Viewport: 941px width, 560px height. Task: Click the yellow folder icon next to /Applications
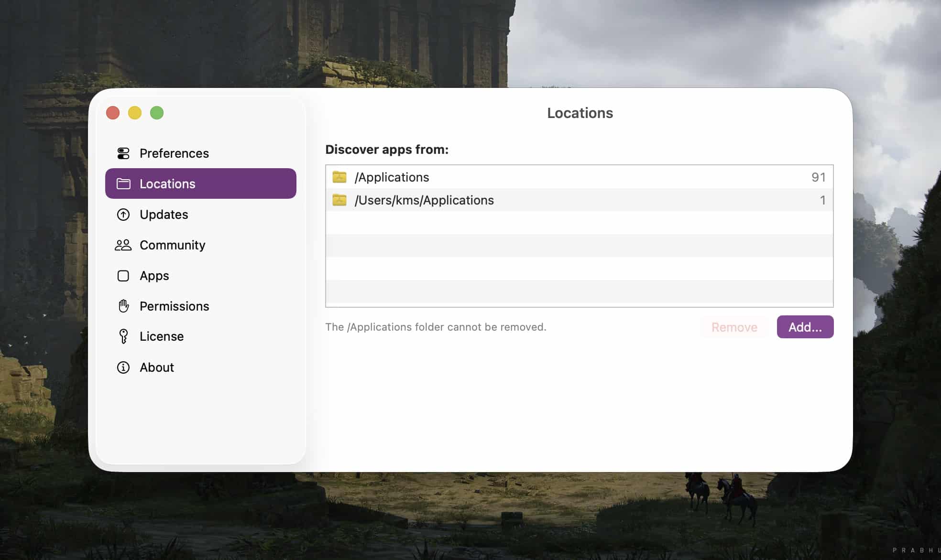pyautogui.click(x=339, y=177)
